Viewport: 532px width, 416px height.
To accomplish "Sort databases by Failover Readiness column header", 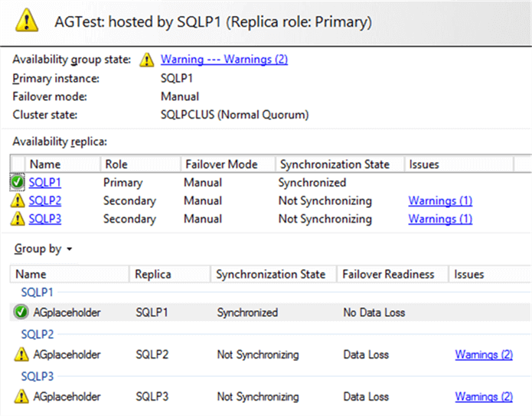I will pos(388,274).
